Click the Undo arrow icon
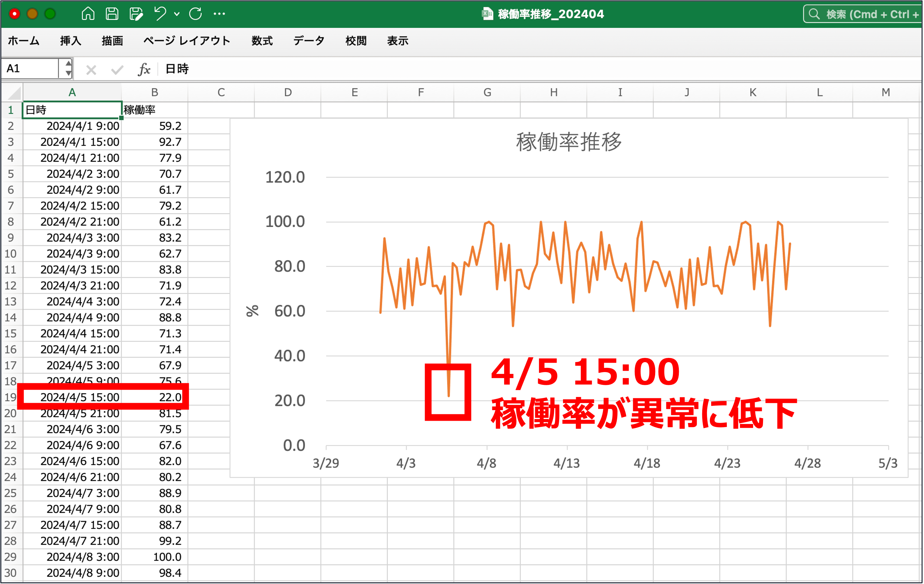 point(160,14)
